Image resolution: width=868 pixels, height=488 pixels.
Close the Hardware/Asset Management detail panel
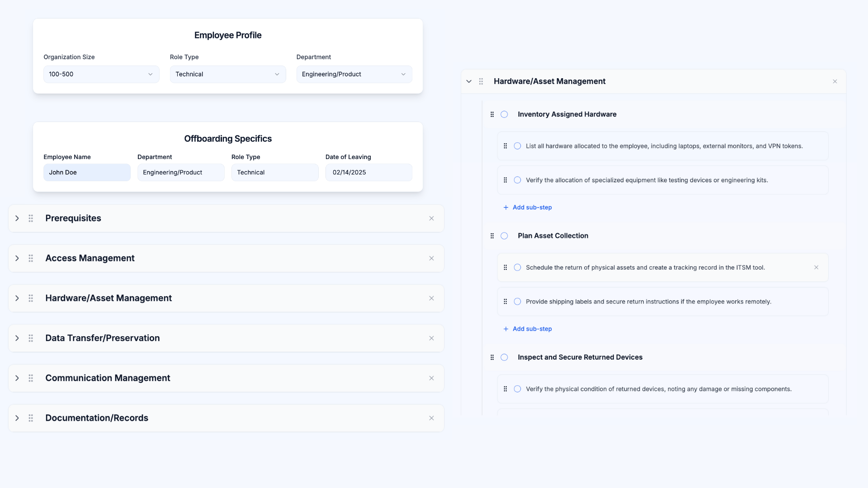point(835,81)
